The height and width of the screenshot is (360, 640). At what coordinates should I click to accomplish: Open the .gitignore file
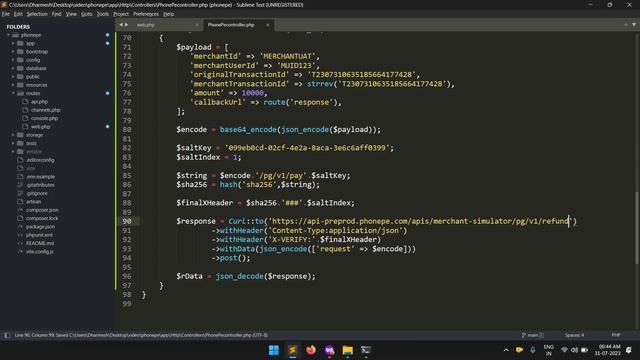tap(37, 193)
